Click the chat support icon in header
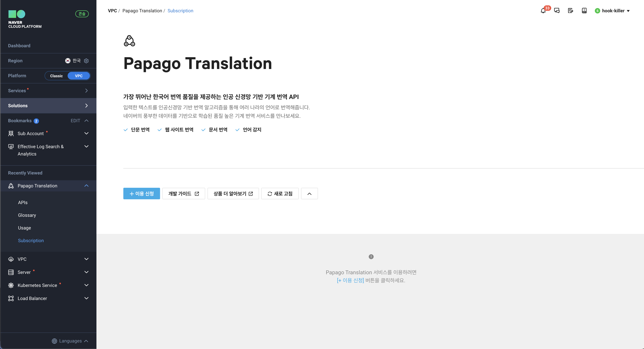Image resolution: width=644 pixels, height=349 pixels. coord(557,11)
